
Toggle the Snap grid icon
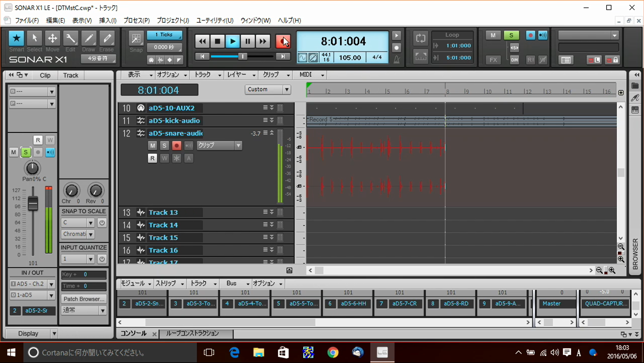point(136,38)
